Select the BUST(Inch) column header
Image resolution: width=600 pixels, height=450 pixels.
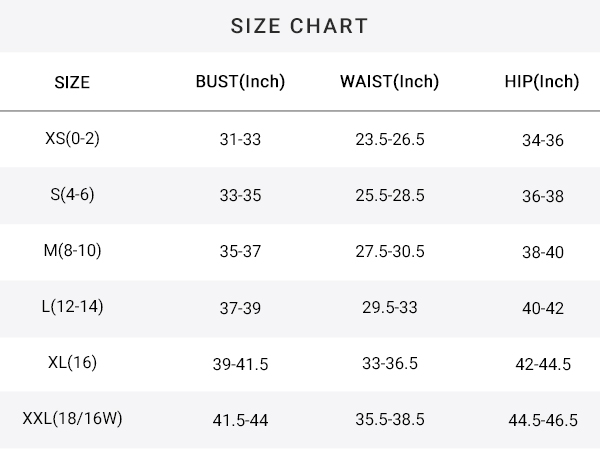pyautogui.click(x=240, y=82)
